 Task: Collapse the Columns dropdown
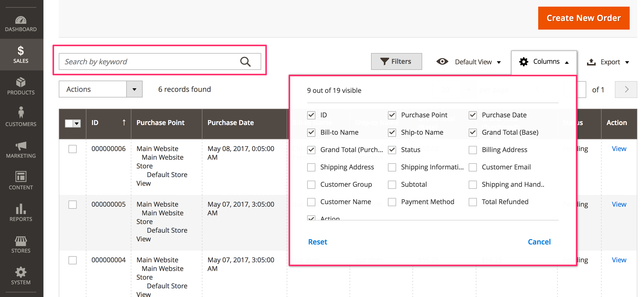544,62
